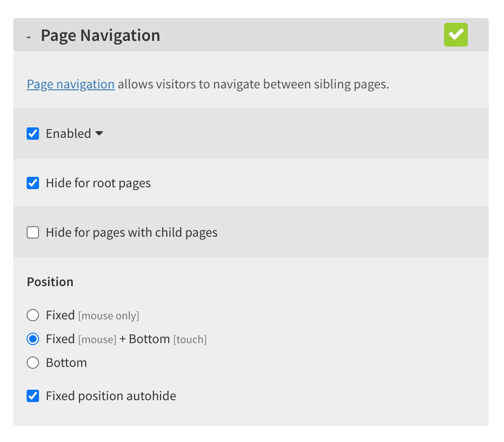This screenshot has height=442, width=504.
Task: Uncheck the Enabled checkbox
Action: [x=33, y=134]
